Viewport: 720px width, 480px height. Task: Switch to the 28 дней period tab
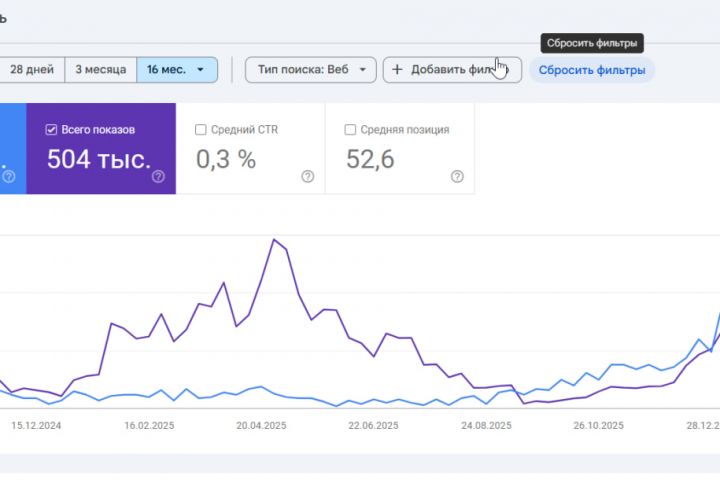click(x=32, y=70)
